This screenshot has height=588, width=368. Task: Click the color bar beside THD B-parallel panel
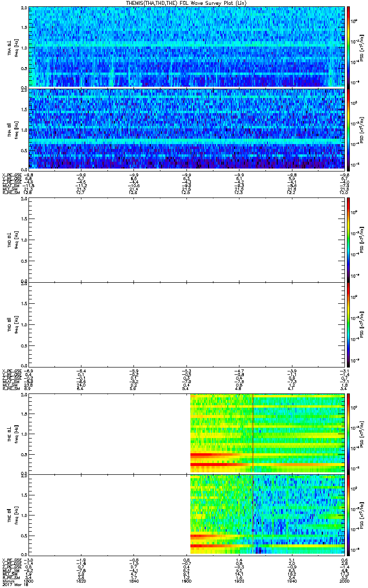click(x=348, y=324)
